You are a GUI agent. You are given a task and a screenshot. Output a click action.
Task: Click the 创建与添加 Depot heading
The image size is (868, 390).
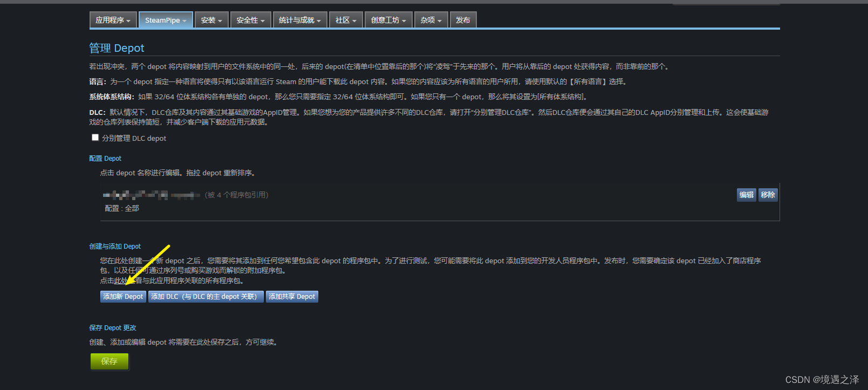coord(115,247)
